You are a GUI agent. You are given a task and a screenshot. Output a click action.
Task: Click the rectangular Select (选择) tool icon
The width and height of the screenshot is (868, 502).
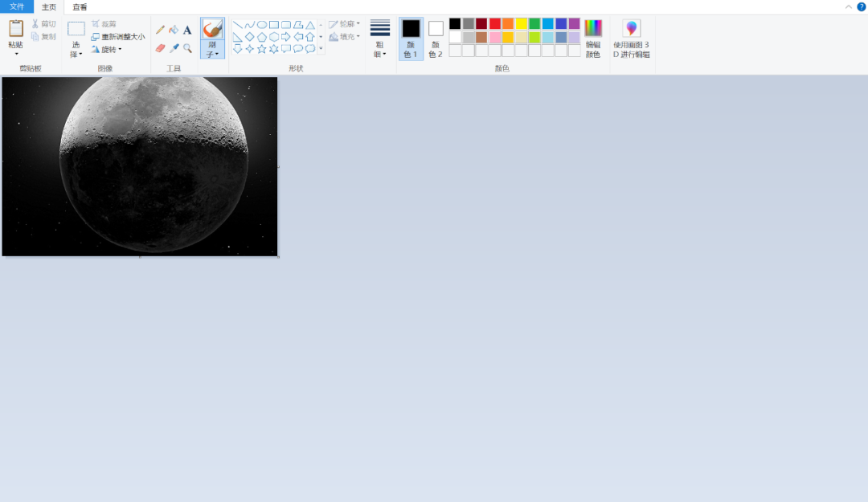(x=76, y=29)
